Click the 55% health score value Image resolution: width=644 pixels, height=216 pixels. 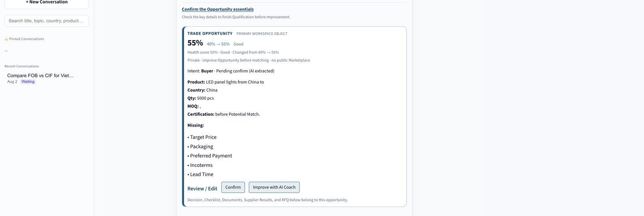(x=195, y=43)
